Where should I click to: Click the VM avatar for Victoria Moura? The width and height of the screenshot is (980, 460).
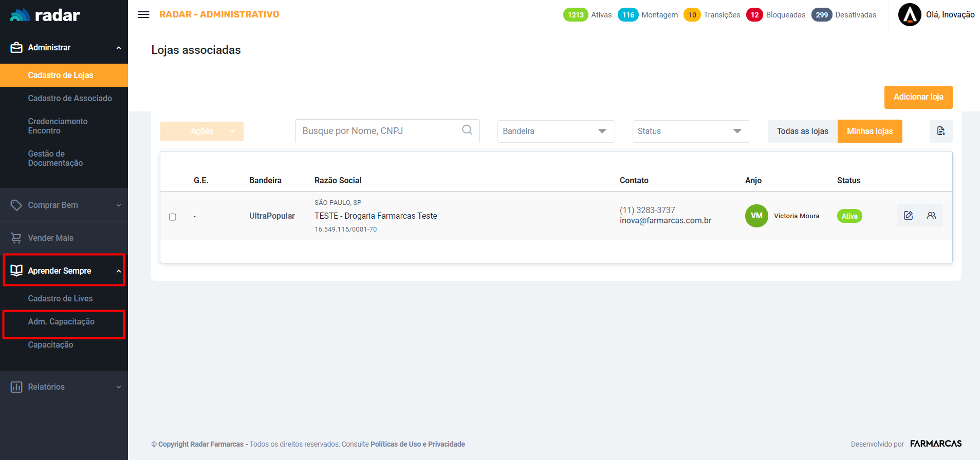coord(756,216)
